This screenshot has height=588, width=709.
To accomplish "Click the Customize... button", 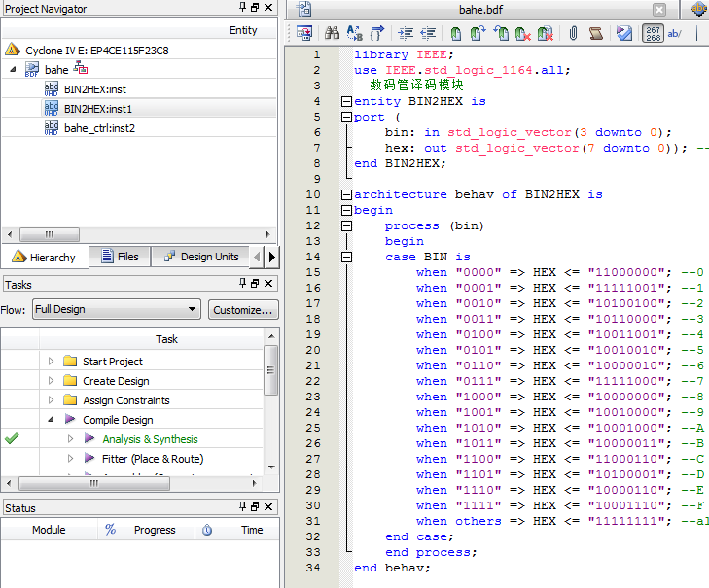I will pos(243,310).
